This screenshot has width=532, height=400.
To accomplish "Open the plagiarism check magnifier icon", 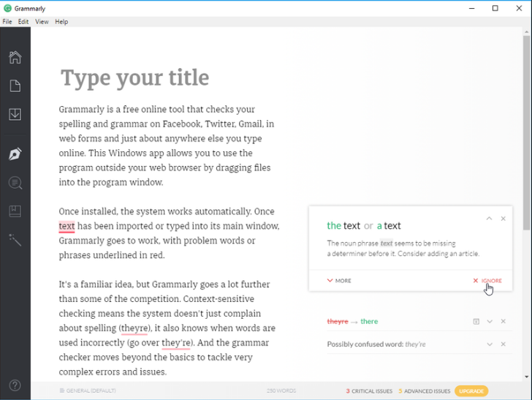I will coord(15,183).
